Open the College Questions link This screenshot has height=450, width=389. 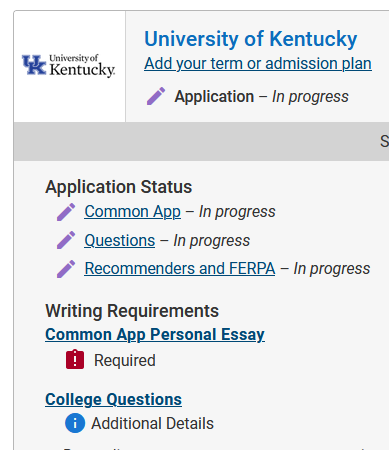click(114, 399)
